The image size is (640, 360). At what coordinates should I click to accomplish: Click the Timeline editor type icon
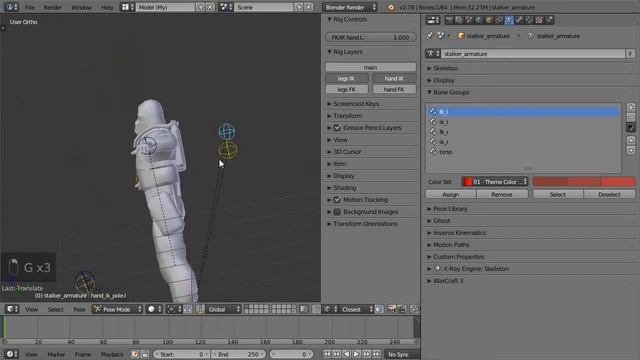(x=11, y=354)
